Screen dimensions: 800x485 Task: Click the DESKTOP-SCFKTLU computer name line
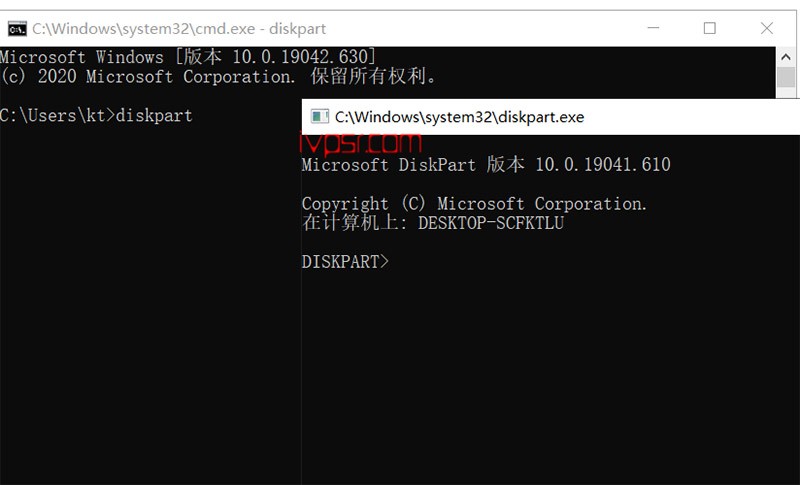433,223
